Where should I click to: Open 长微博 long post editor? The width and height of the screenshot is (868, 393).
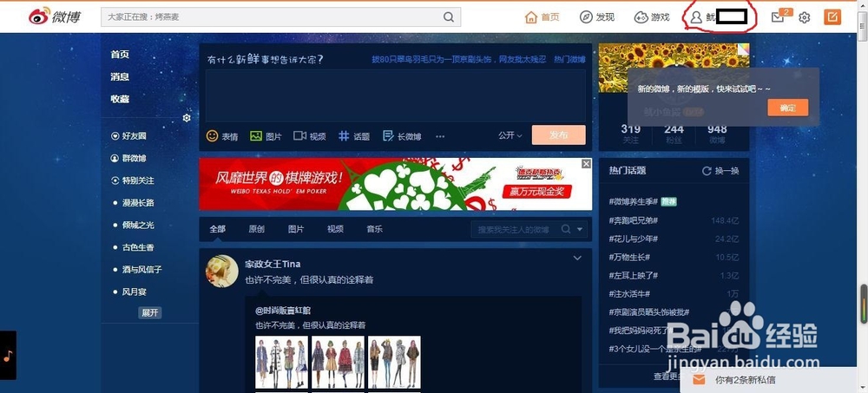pos(402,136)
